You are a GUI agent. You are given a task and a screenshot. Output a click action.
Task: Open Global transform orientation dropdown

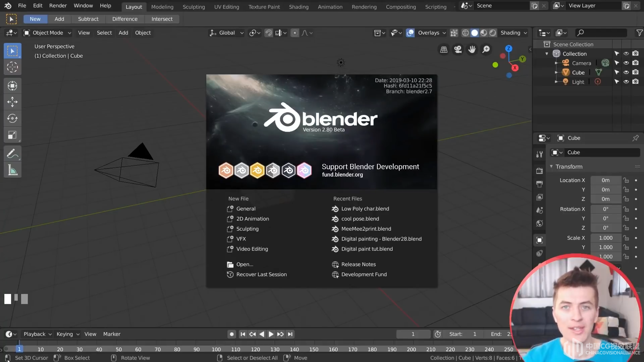click(x=226, y=33)
